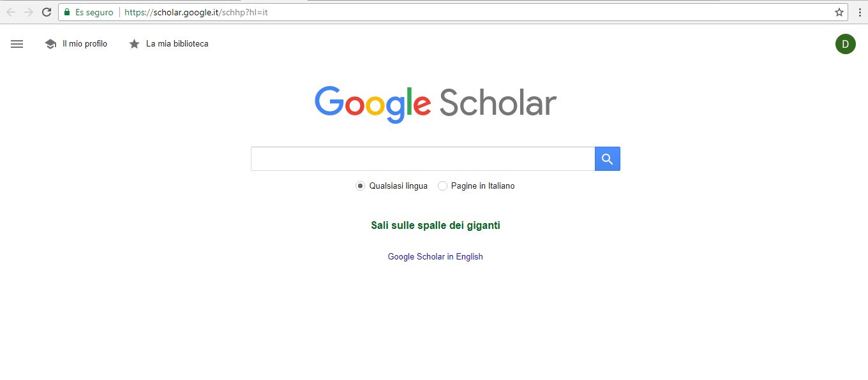Select the Pagine in Italiano radio button

point(442,186)
